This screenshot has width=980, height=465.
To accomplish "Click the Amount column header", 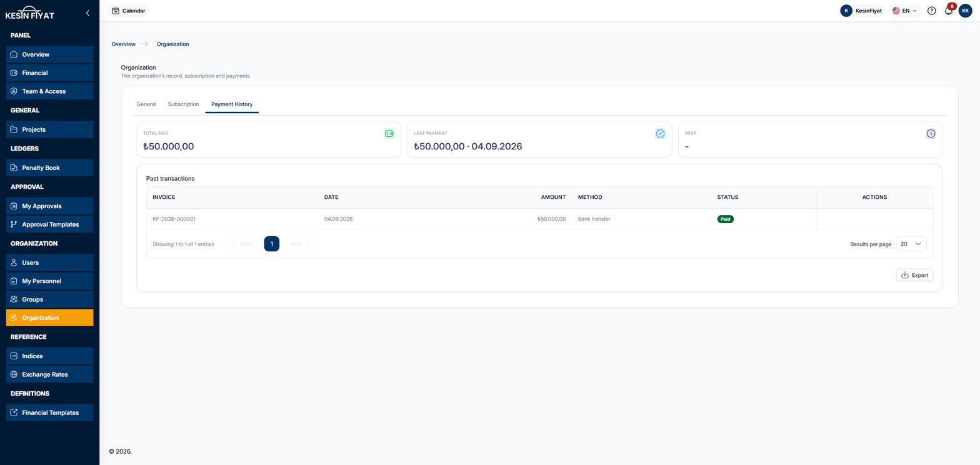I will 553,197.
